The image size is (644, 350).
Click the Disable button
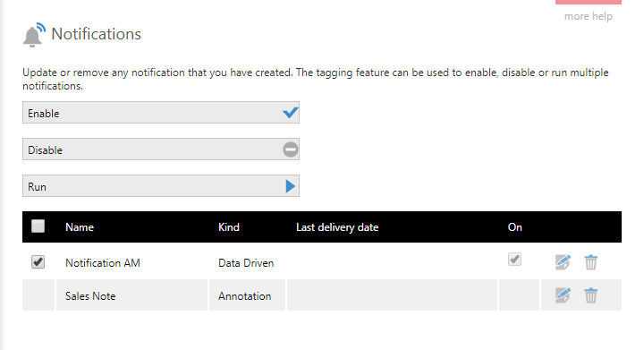click(161, 149)
